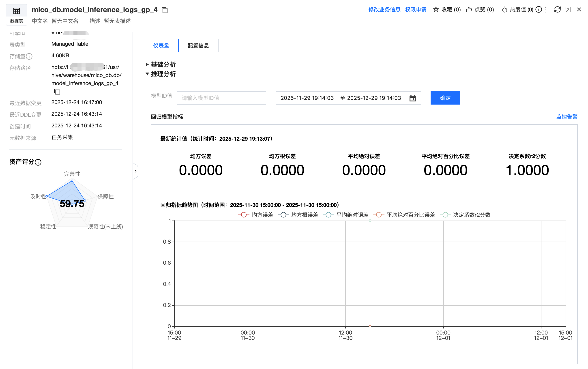The height and width of the screenshot is (369, 588).
Task: Click the 确定 button
Action: point(445,98)
